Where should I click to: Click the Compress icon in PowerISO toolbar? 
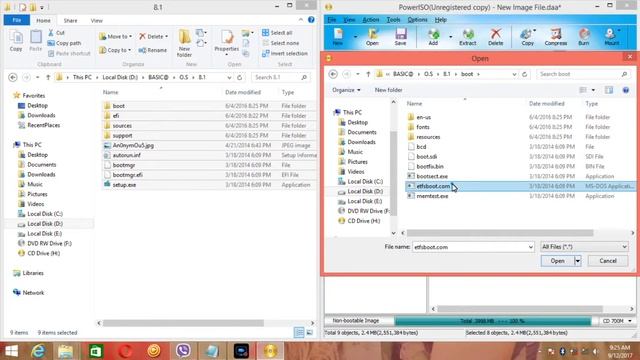click(556, 36)
